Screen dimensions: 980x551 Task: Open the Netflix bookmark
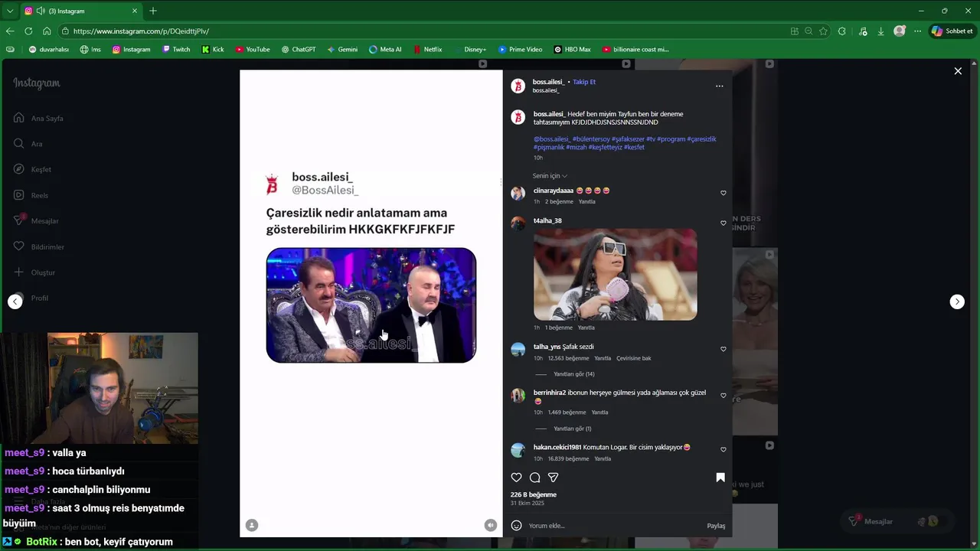click(x=427, y=49)
